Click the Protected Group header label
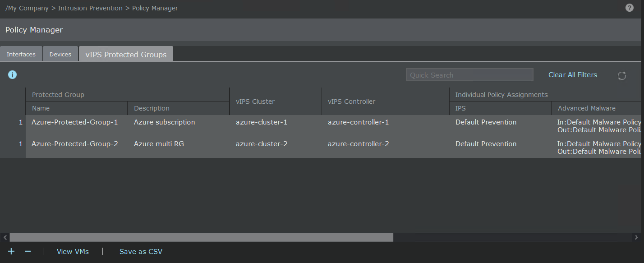The height and width of the screenshot is (263, 644). (x=58, y=95)
